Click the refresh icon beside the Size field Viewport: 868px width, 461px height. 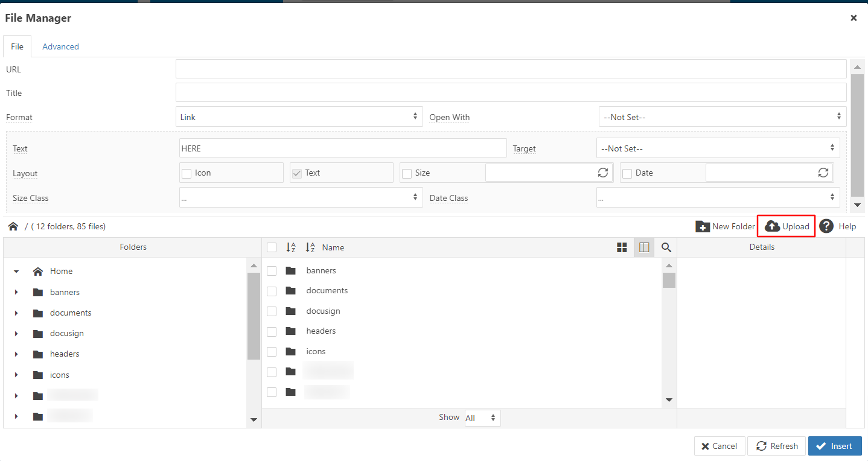[603, 172]
